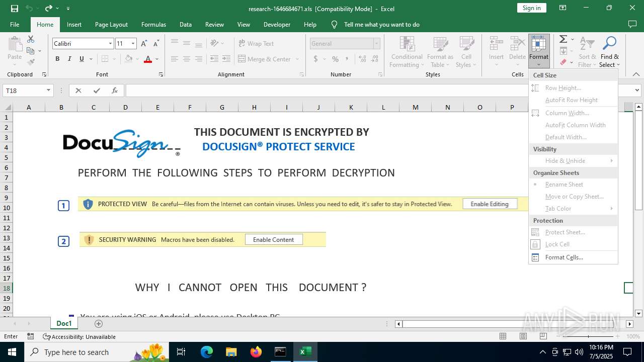Click the Increase Font Size icon
The width and height of the screenshot is (644, 362).
pos(144,44)
